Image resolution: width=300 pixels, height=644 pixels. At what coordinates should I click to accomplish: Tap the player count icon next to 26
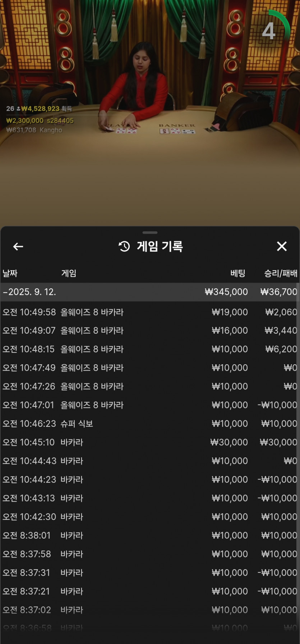click(x=18, y=109)
